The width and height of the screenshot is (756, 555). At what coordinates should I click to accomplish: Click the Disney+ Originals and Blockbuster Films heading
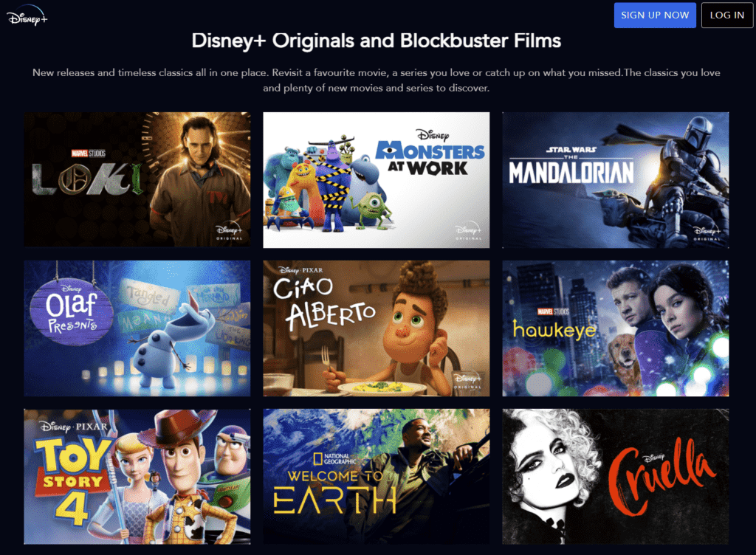tap(376, 41)
